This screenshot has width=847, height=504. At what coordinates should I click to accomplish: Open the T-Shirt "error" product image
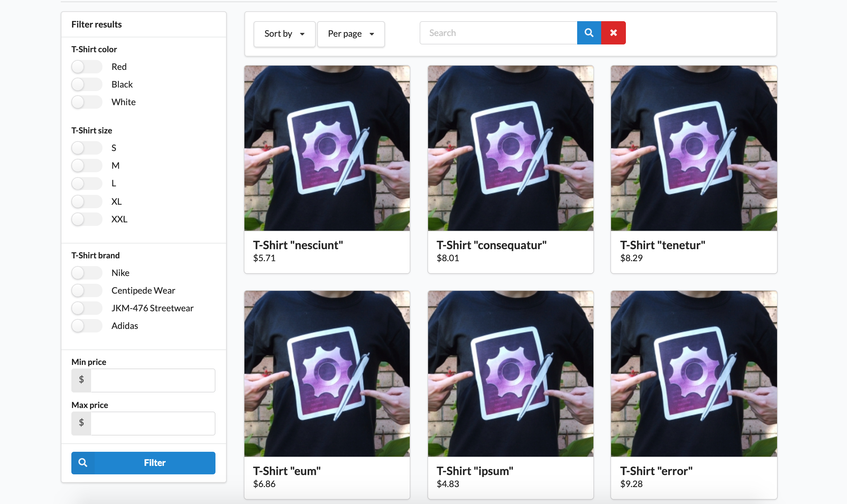pos(693,374)
